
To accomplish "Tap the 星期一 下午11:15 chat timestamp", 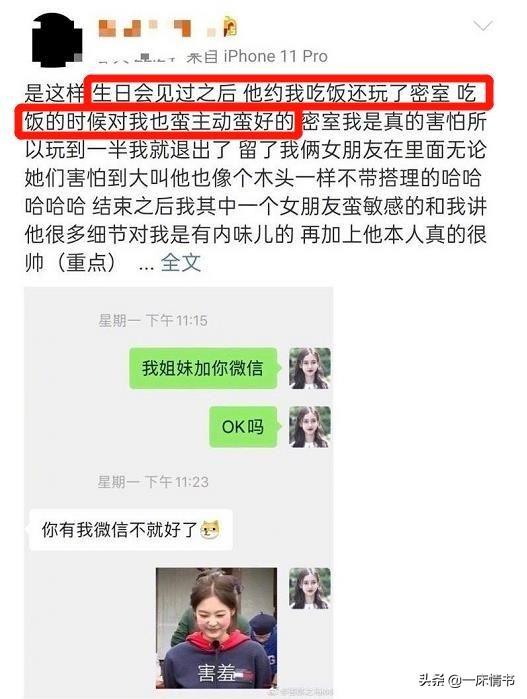I will tap(153, 320).
